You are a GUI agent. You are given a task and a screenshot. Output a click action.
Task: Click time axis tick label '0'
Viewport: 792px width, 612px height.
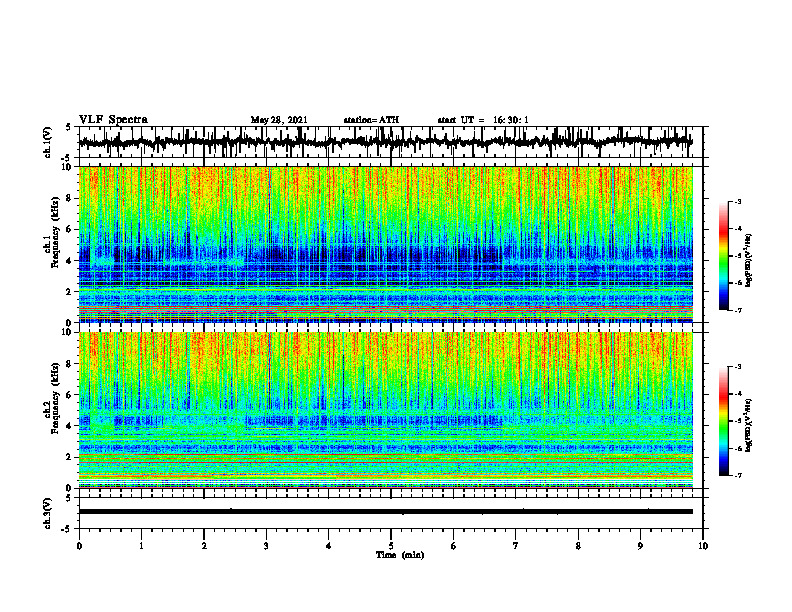pyautogui.click(x=79, y=546)
